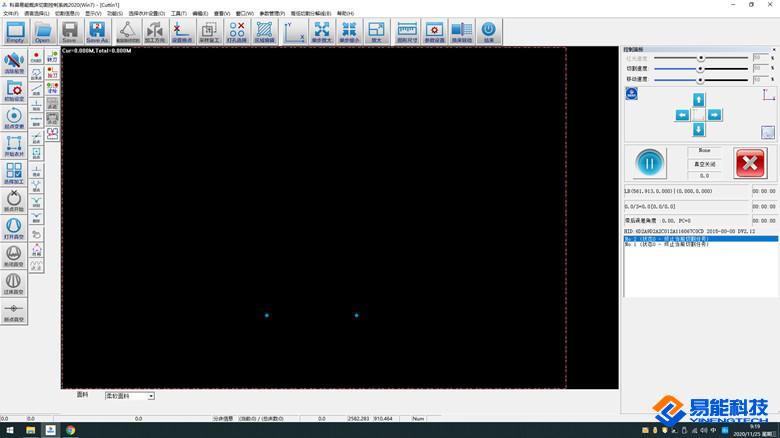The width and height of the screenshot is (780, 438).
Task: Select the highlighted No.2 log entry
Action: 700,239
